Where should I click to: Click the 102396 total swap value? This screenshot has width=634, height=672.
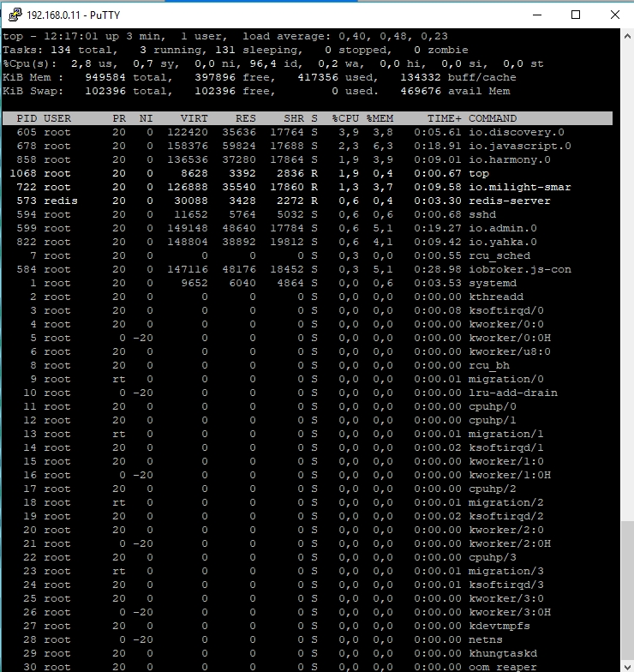click(105, 91)
